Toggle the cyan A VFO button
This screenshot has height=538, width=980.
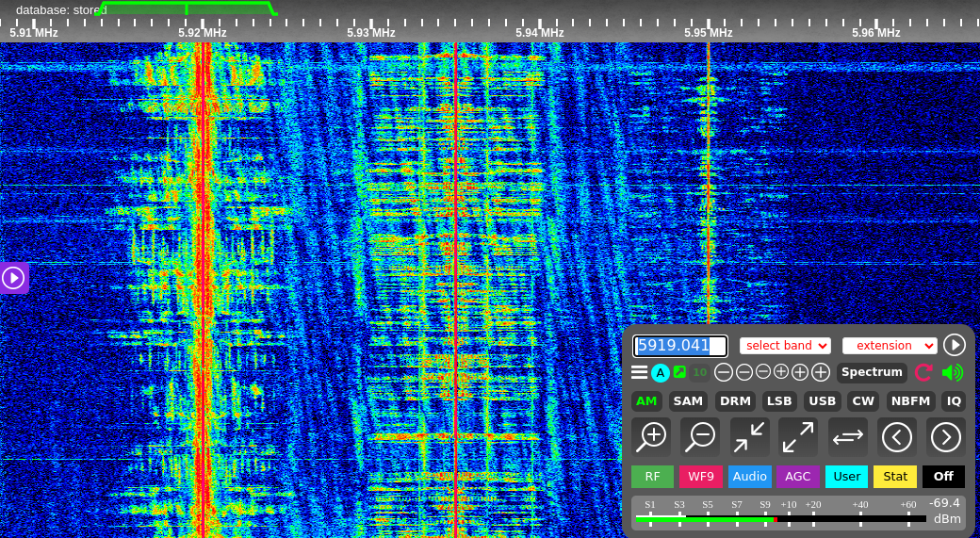[x=661, y=372]
